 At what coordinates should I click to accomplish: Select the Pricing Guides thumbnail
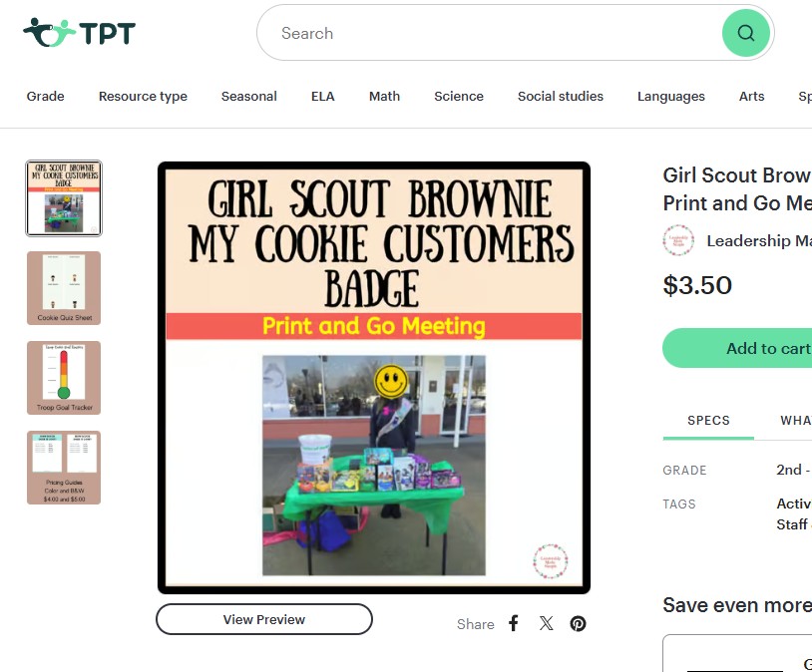64,468
